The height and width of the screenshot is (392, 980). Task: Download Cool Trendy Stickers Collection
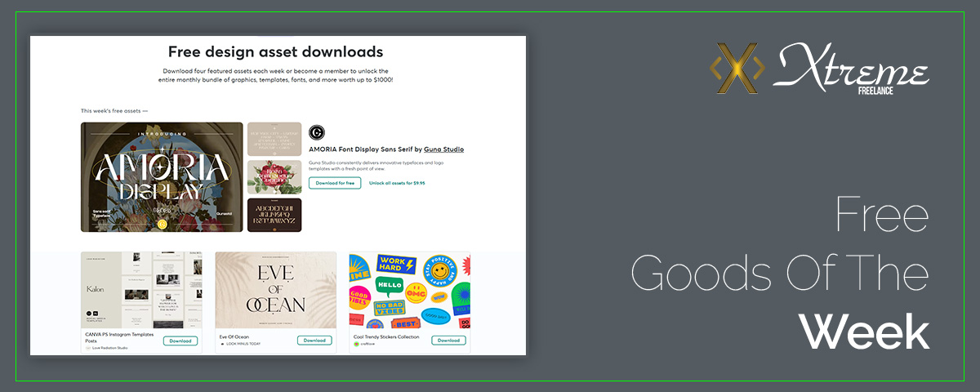click(x=448, y=340)
